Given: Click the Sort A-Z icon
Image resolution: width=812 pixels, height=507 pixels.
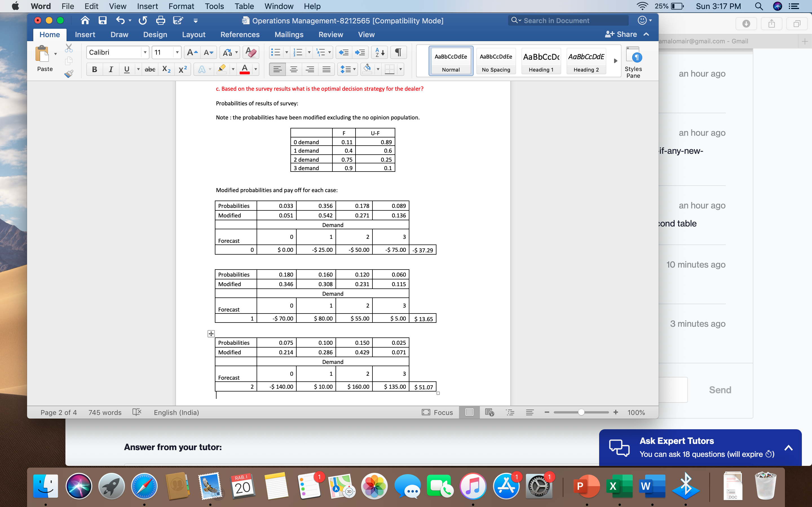Looking at the screenshot, I should pyautogui.click(x=380, y=52).
